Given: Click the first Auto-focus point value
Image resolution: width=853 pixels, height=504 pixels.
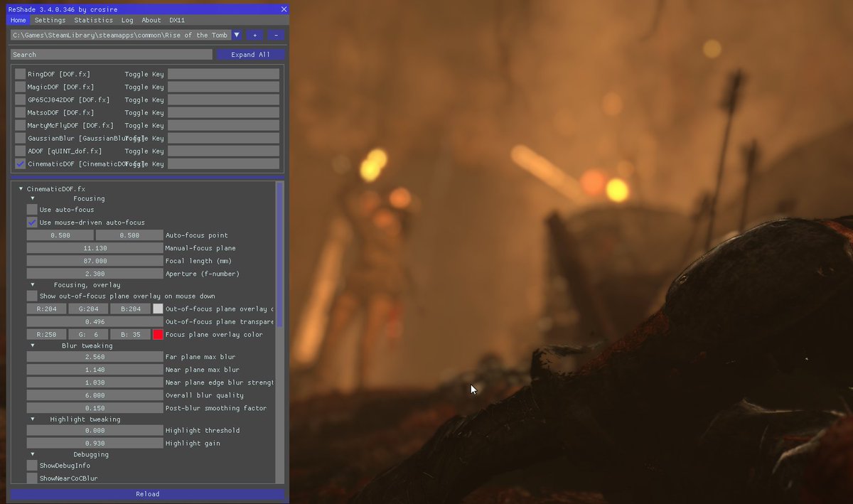Looking at the screenshot, I should pyautogui.click(x=60, y=235).
